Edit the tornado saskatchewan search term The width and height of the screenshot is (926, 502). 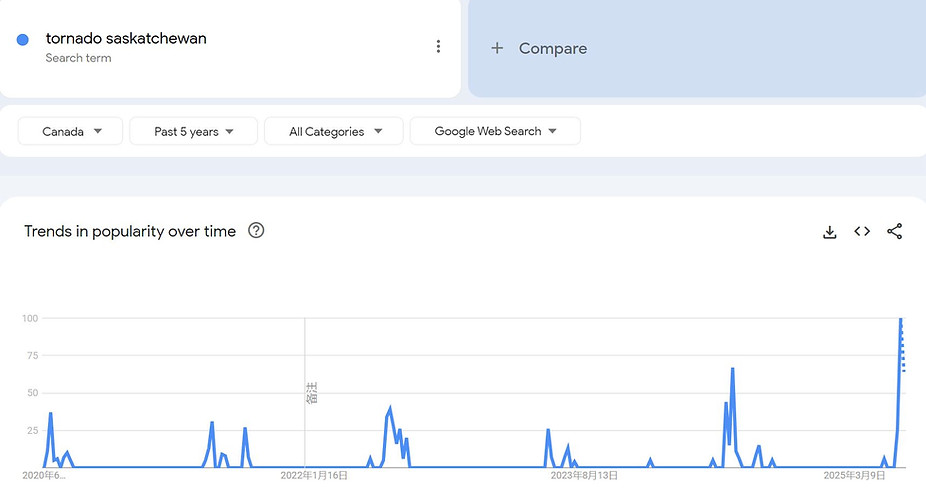(x=126, y=38)
